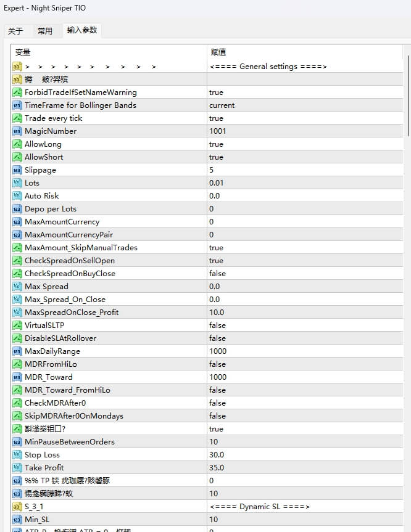
Task: Click the boolean icon beside VirtualSLTP
Action: coord(17,325)
